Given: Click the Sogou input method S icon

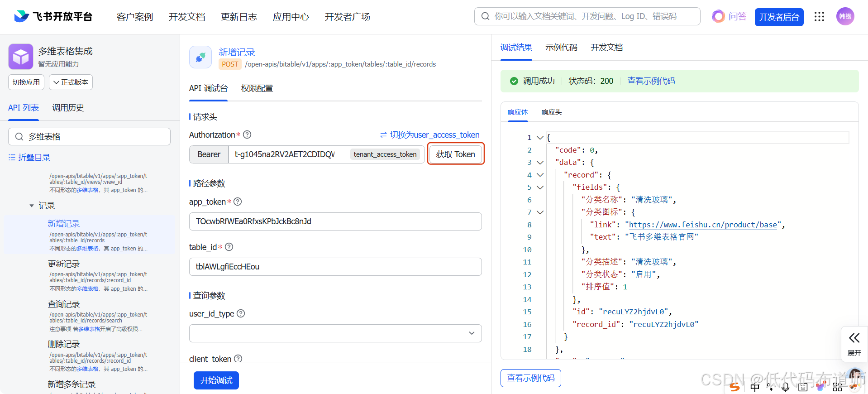Looking at the screenshot, I should point(734,387).
